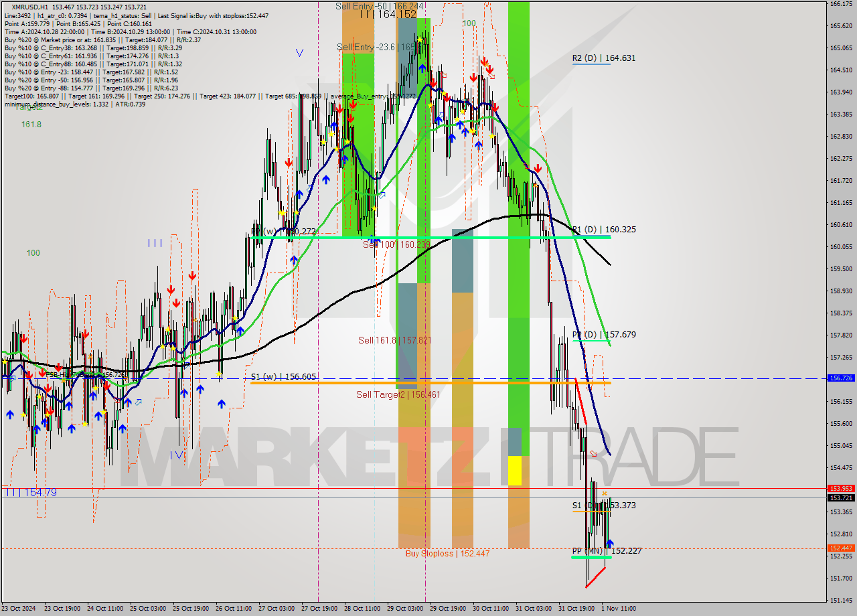Click the blue I I I label near 25 Oct
Screen dimensions: 857x616
(x=155, y=243)
